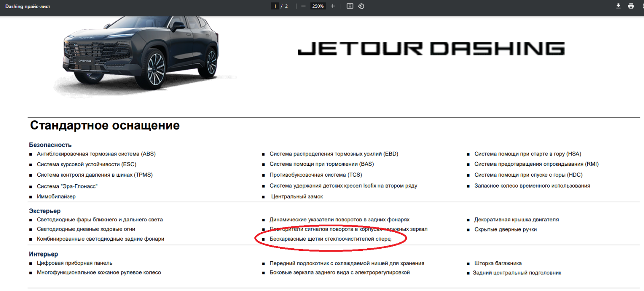Zoom in with the plus button
The width and height of the screenshot is (644, 291).
click(x=333, y=6)
